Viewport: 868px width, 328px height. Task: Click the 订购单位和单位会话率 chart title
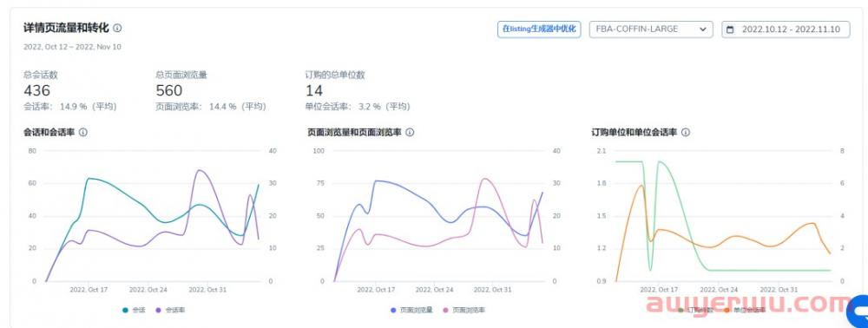(634, 133)
